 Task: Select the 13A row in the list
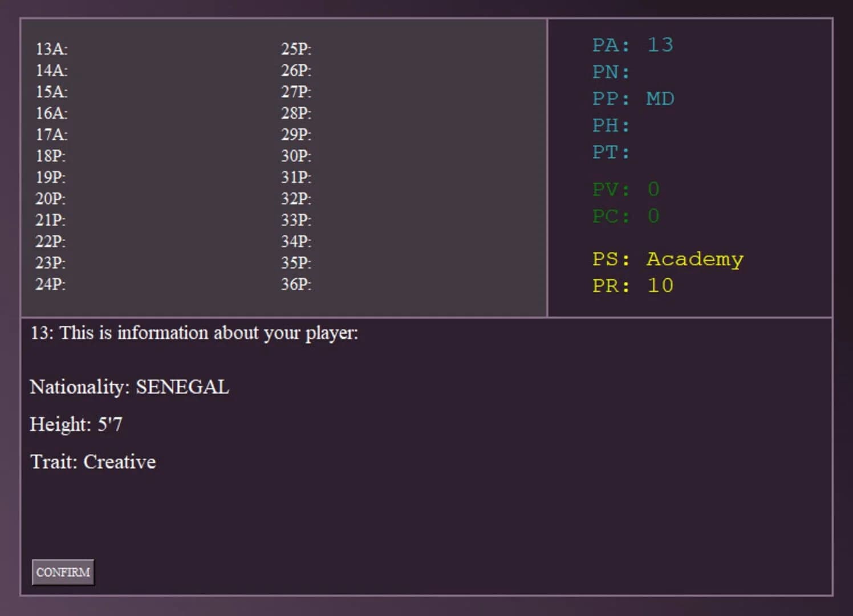click(x=51, y=49)
